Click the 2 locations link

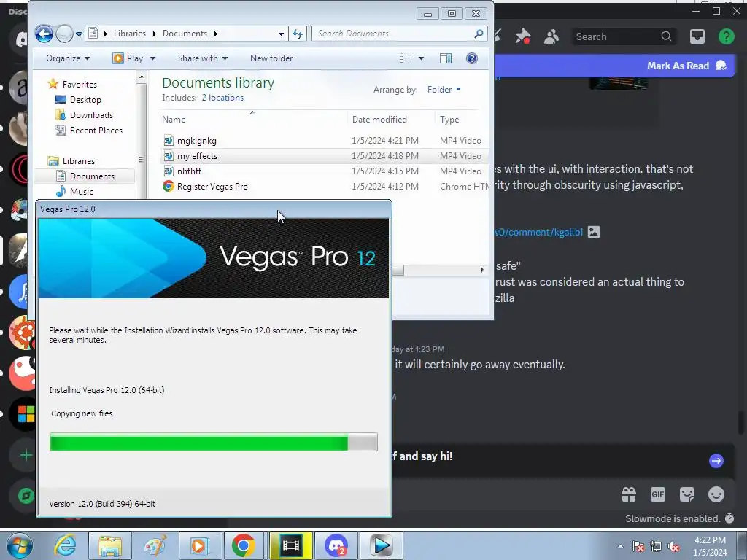[x=222, y=98]
